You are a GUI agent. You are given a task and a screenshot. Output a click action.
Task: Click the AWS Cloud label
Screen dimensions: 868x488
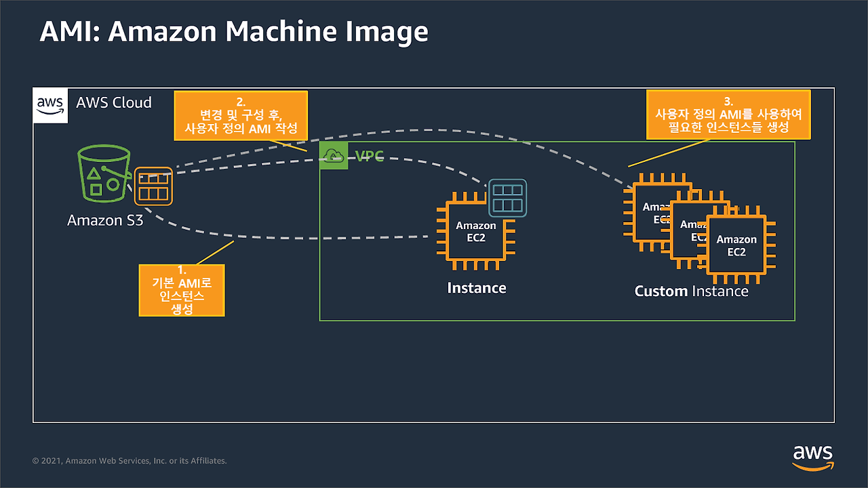pos(114,103)
